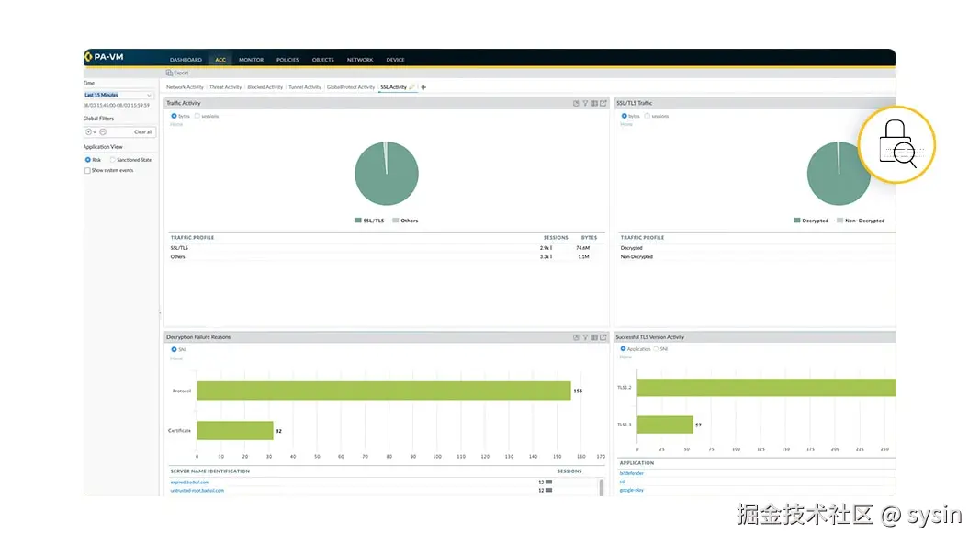Open the Last 15 Minutes time dropdown
The image size is (980, 545).
pos(118,95)
